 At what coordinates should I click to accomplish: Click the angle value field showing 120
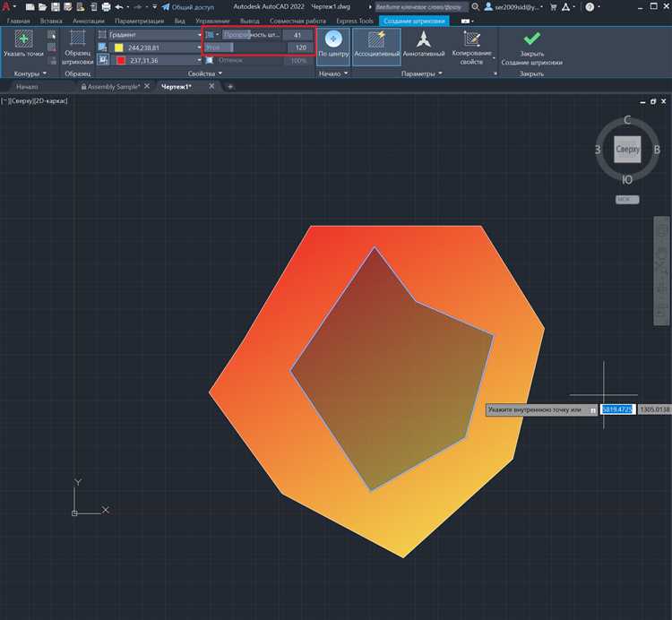tap(300, 47)
